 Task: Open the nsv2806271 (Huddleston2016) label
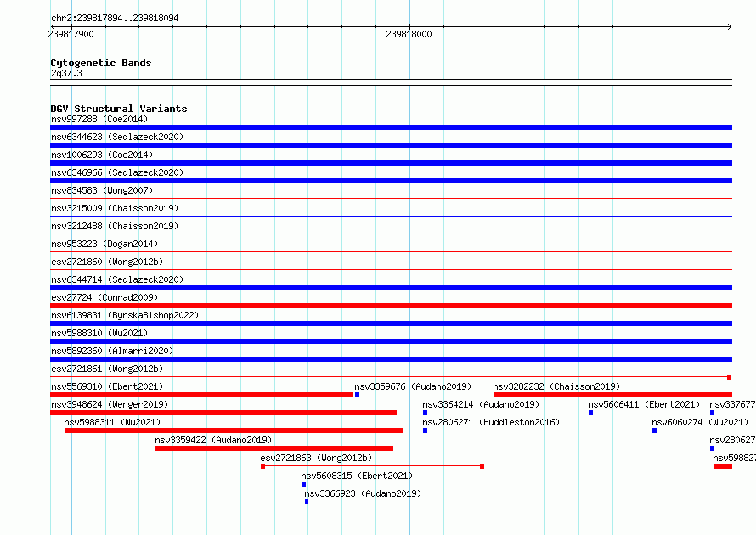pyautogui.click(x=491, y=422)
